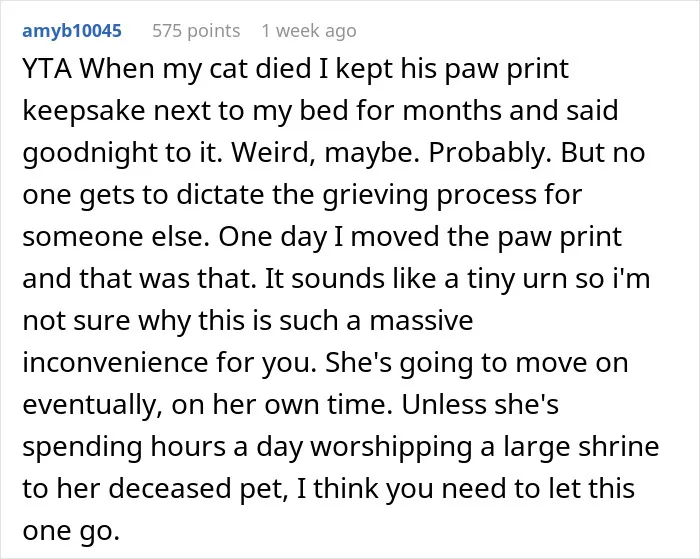This screenshot has width=700, height=559.
Task: Click the word grieving in the comment
Action: [375, 195]
